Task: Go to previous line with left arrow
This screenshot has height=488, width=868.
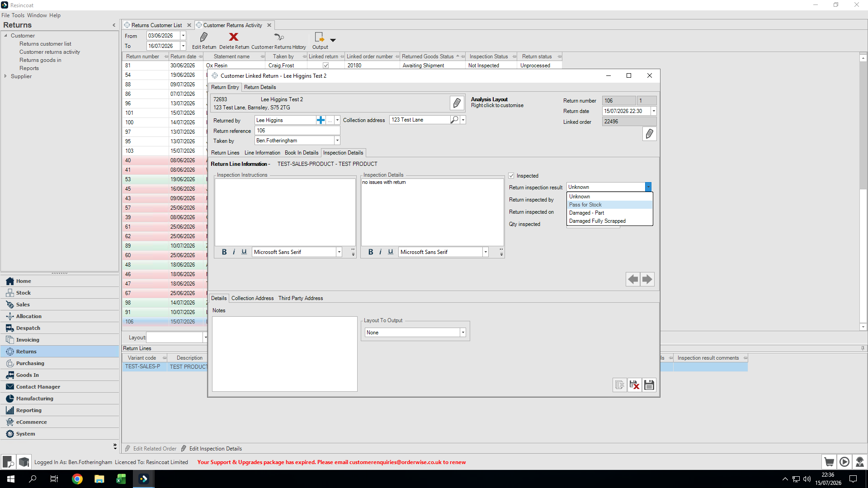Action: 633,279
